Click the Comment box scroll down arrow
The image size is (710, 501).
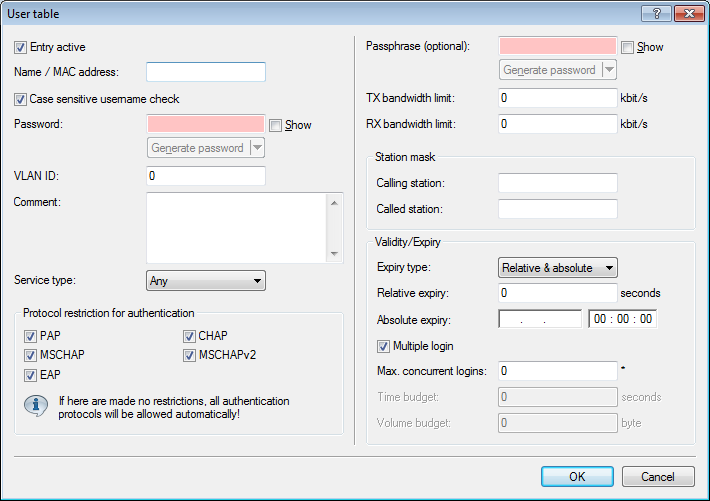click(335, 254)
